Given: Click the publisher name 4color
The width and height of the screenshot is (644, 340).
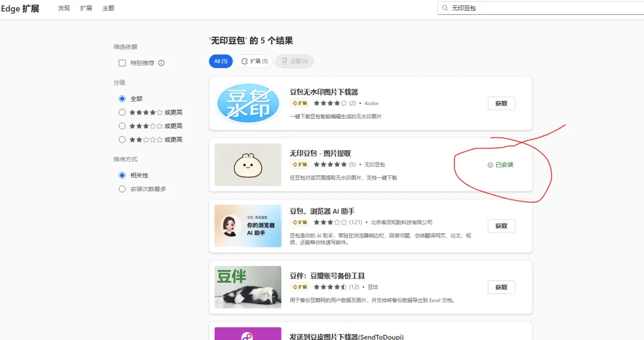Looking at the screenshot, I should (x=371, y=103).
